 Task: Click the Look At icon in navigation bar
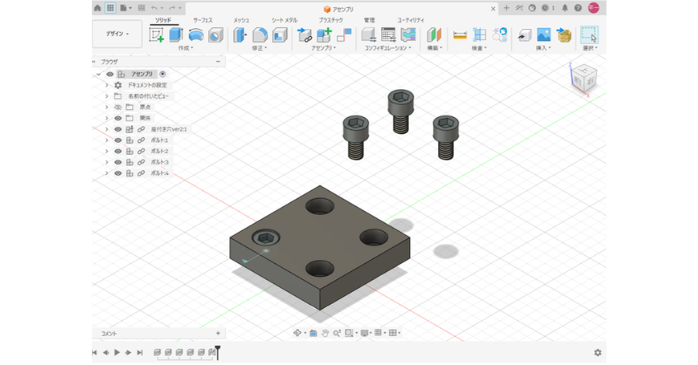[x=313, y=333]
